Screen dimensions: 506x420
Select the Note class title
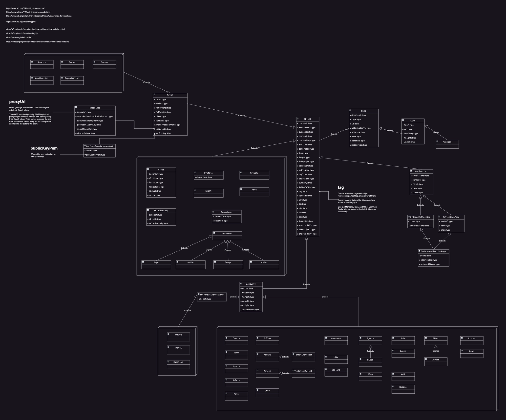point(254,190)
